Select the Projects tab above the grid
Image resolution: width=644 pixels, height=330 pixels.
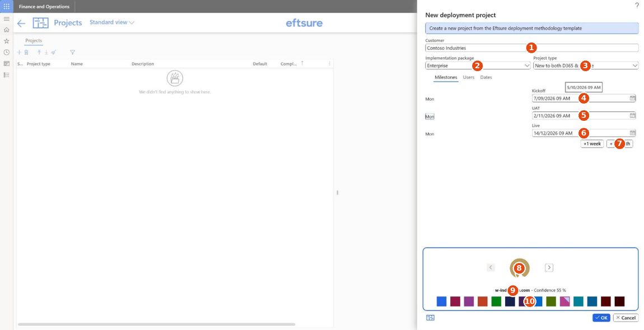34,41
